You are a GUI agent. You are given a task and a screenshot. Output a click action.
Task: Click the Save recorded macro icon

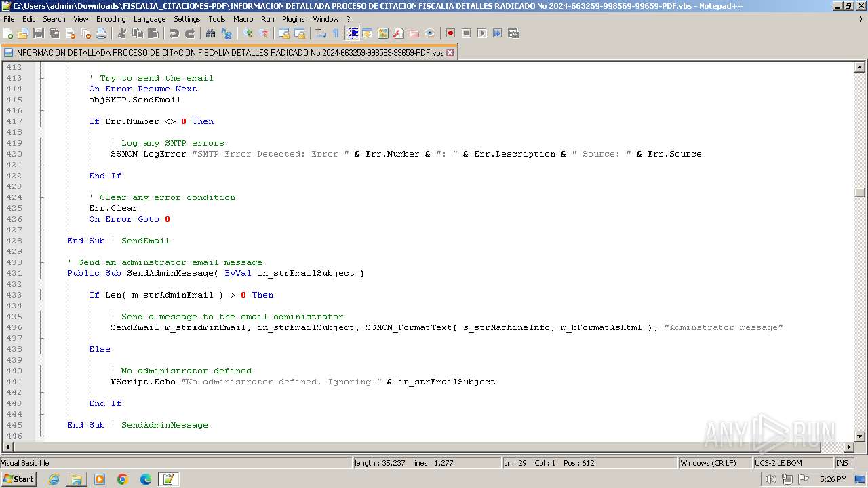(513, 33)
